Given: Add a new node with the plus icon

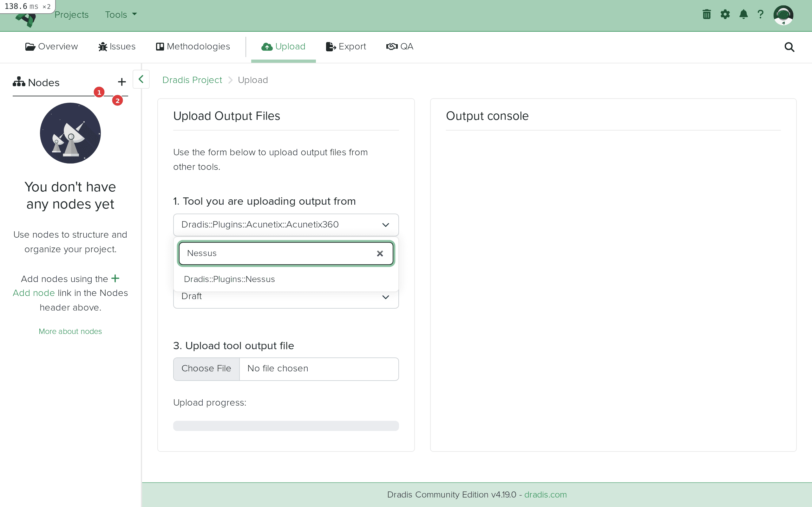Looking at the screenshot, I should coord(121,82).
